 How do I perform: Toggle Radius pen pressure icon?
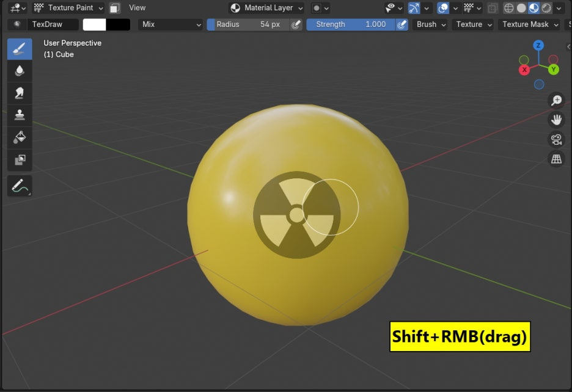pos(296,24)
